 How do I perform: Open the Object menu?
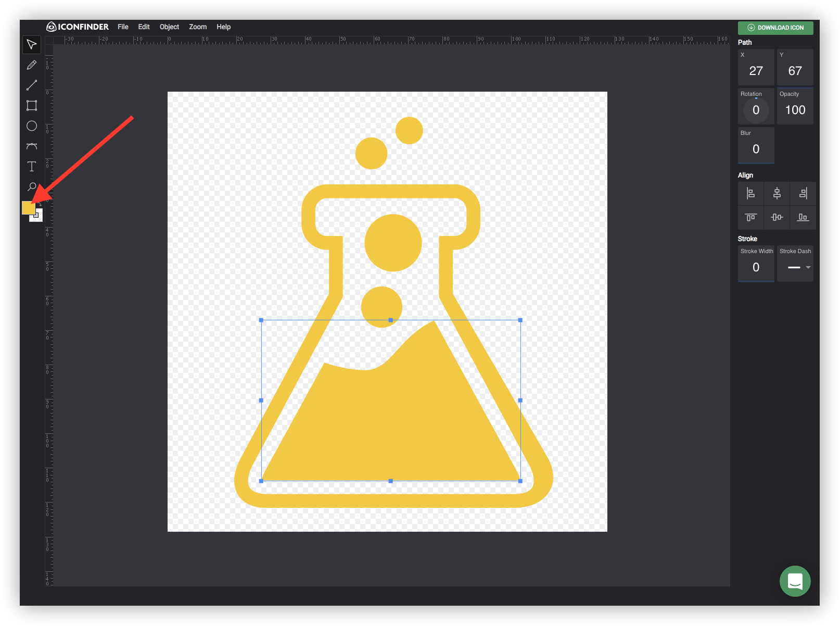click(x=169, y=27)
